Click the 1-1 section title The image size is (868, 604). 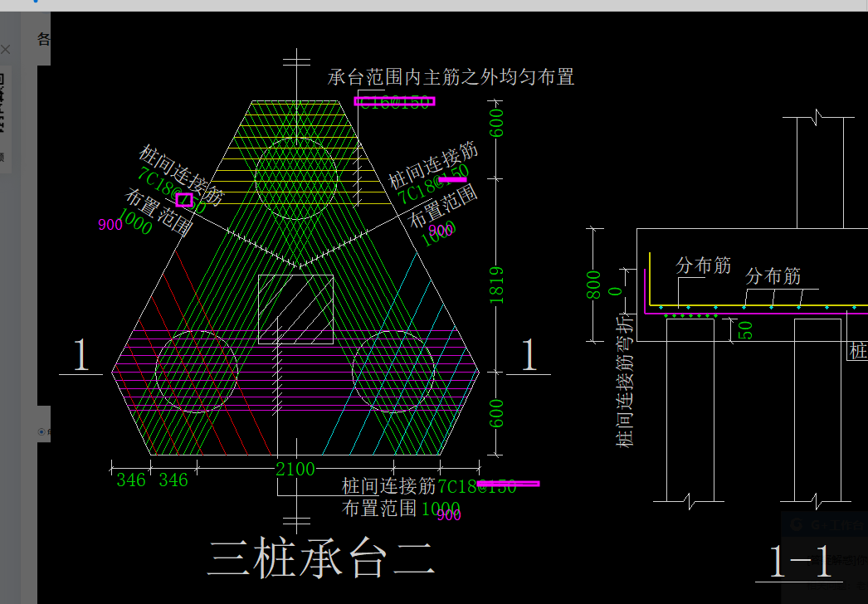click(801, 562)
